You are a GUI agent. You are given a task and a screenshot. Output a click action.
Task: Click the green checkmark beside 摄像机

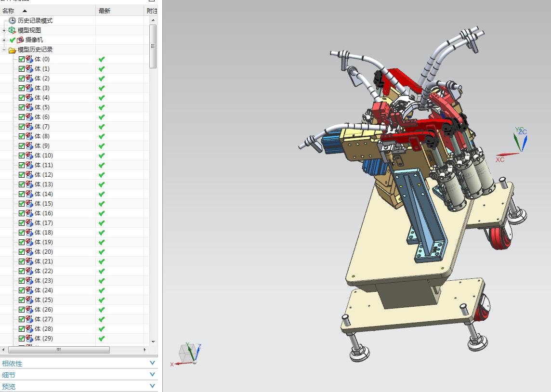point(13,40)
